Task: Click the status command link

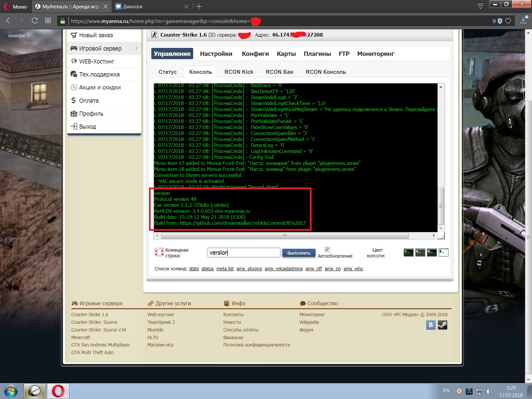Action: click(x=207, y=269)
